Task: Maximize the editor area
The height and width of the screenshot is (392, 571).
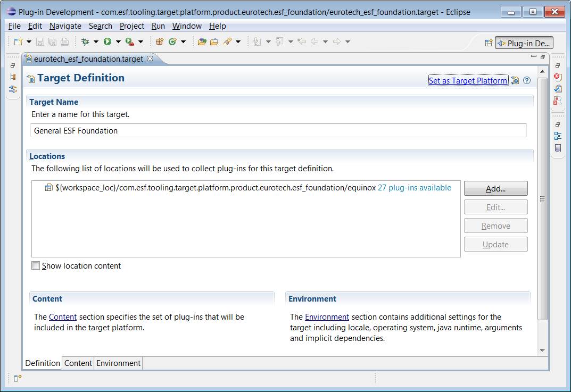Action: pyautogui.click(x=543, y=57)
